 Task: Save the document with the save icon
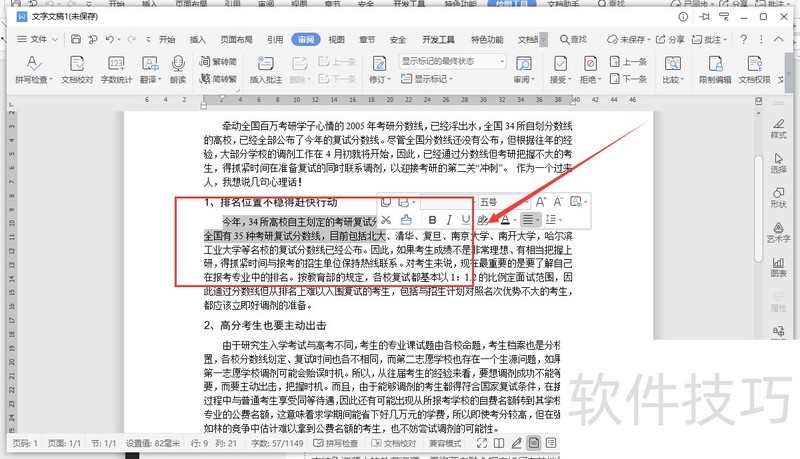click(x=76, y=39)
